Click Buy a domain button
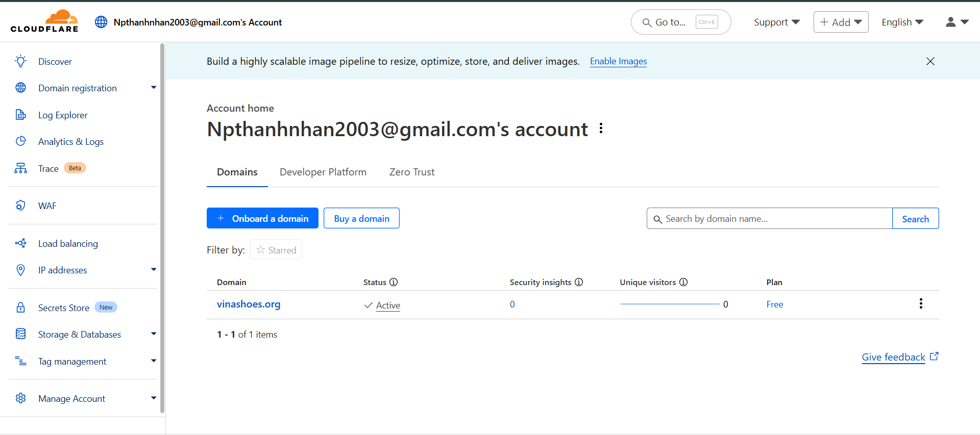Screen dimensions: 980x435 pos(361,218)
